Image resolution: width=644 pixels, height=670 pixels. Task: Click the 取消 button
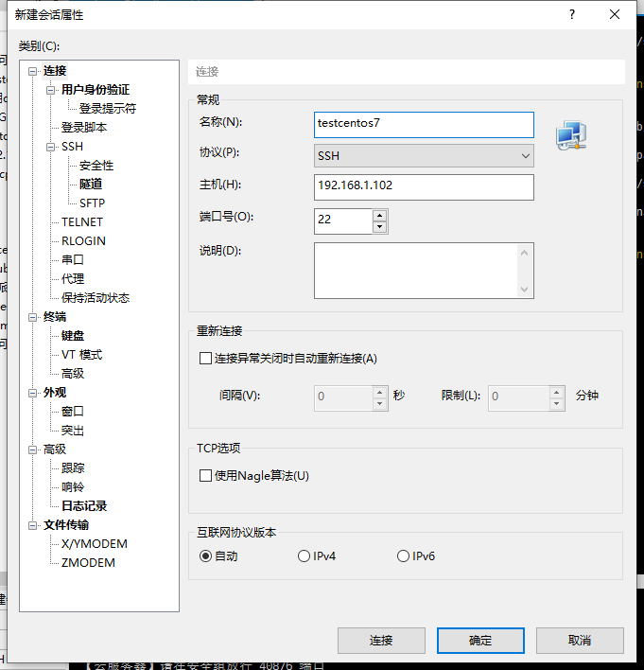[x=580, y=640]
